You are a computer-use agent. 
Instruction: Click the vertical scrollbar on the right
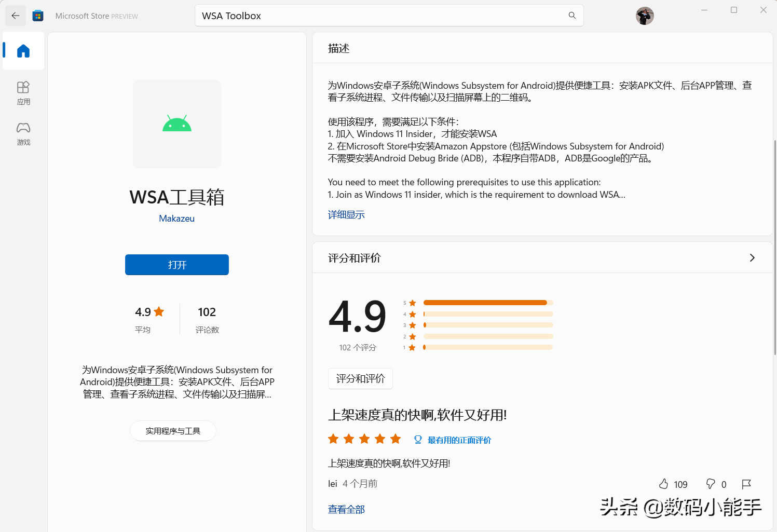774,248
